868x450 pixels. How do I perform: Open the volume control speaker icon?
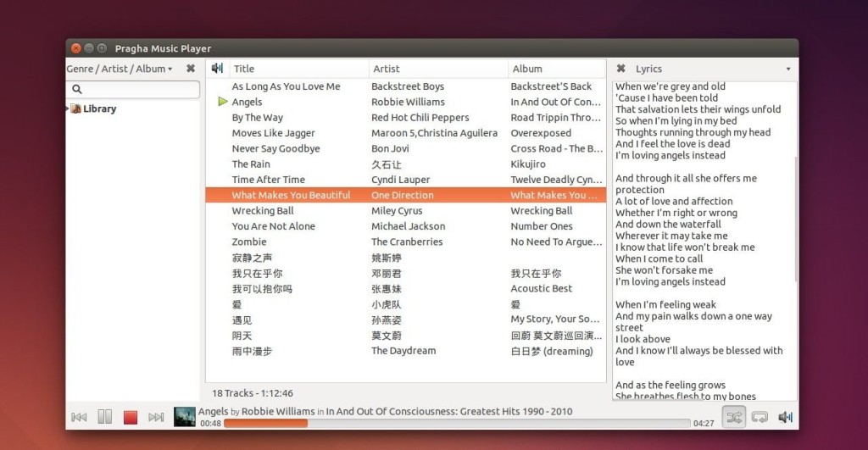pyautogui.click(x=785, y=417)
